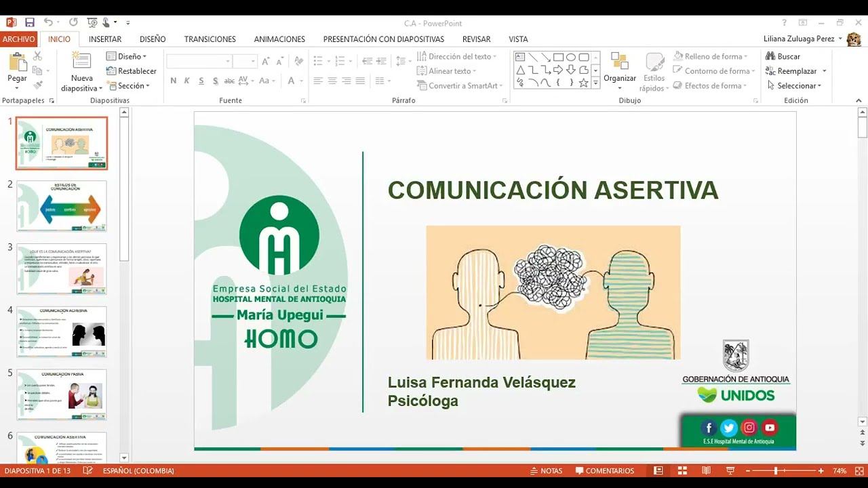
Task: Click the zoom slider handle
Action: click(776, 470)
